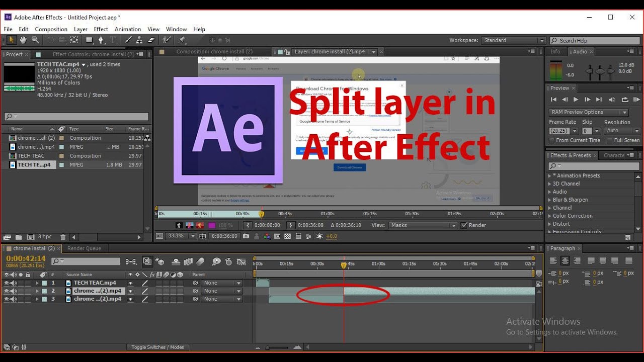Toggle Draft 3D in timeline
The height and width of the screenshot is (362, 644).
click(x=160, y=261)
